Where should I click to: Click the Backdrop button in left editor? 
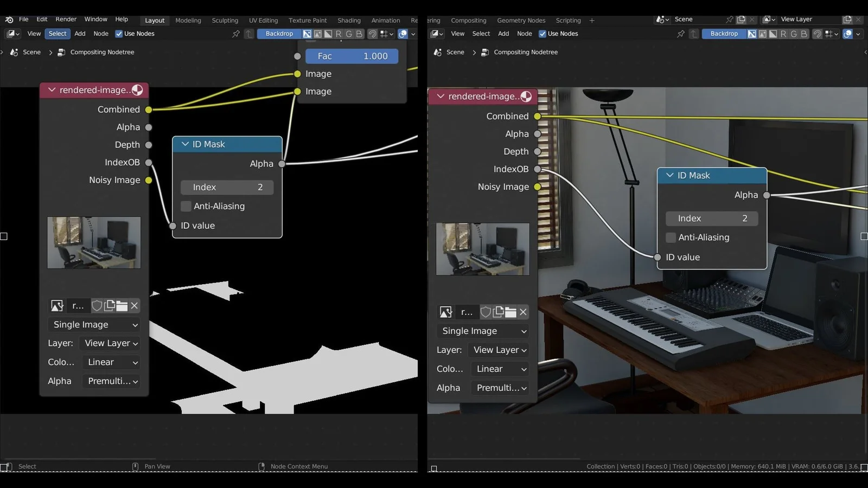[x=279, y=34]
